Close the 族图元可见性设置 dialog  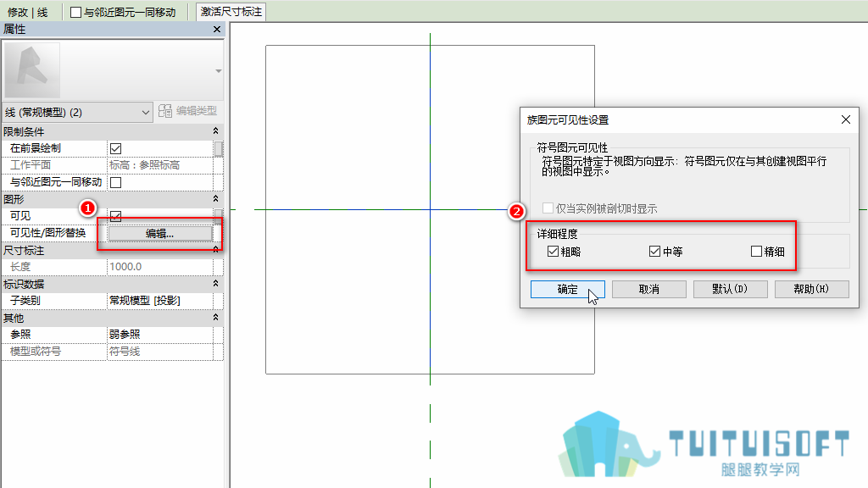click(845, 119)
